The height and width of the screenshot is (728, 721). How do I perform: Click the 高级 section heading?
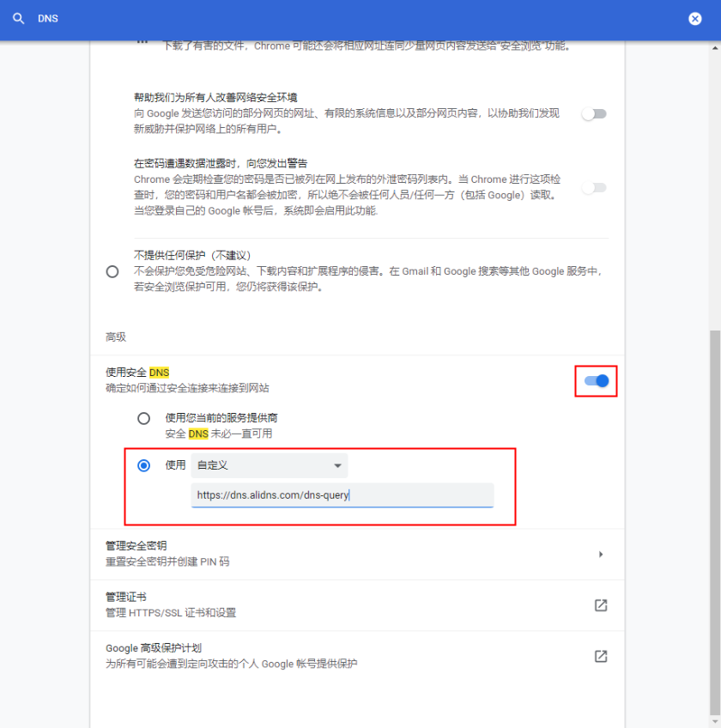click(x=116, y=337)
